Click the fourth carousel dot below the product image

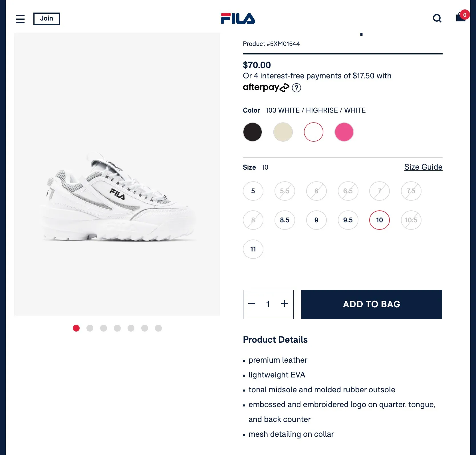(117, 328)
